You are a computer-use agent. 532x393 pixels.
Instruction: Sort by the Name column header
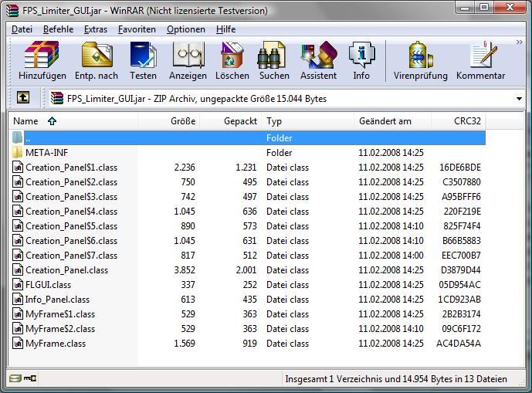tap(73, 121)
